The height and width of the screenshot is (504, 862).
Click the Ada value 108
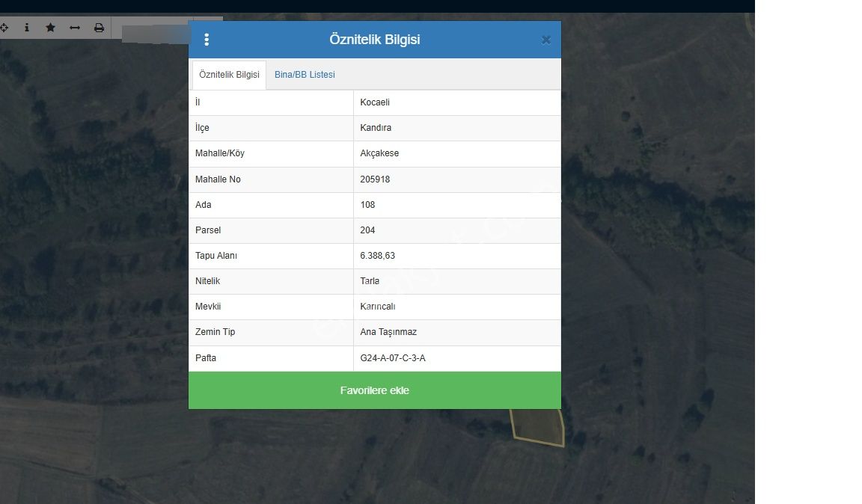tap(367, 205)
